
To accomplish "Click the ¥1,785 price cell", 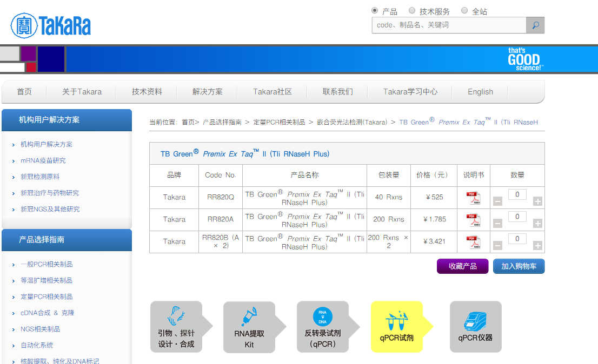I will tap(434, 219).
